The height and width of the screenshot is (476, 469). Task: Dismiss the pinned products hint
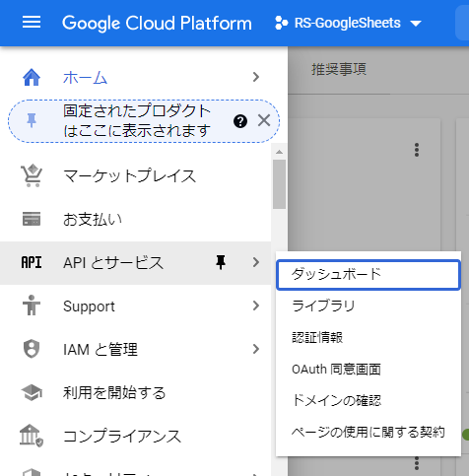pyautogui.click(x=264, y=120)
